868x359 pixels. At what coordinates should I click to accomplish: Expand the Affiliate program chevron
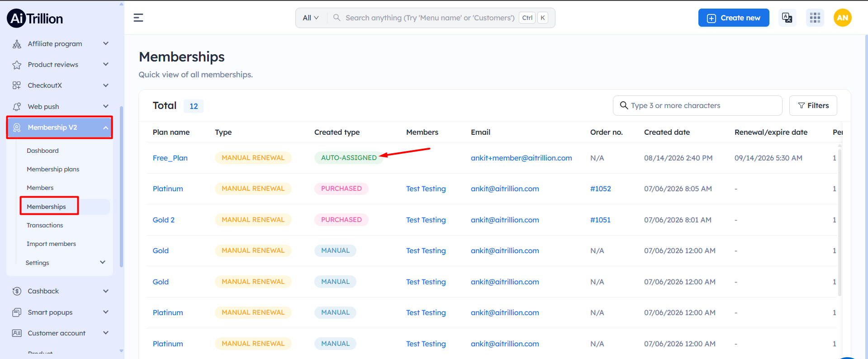pos(106,43)
